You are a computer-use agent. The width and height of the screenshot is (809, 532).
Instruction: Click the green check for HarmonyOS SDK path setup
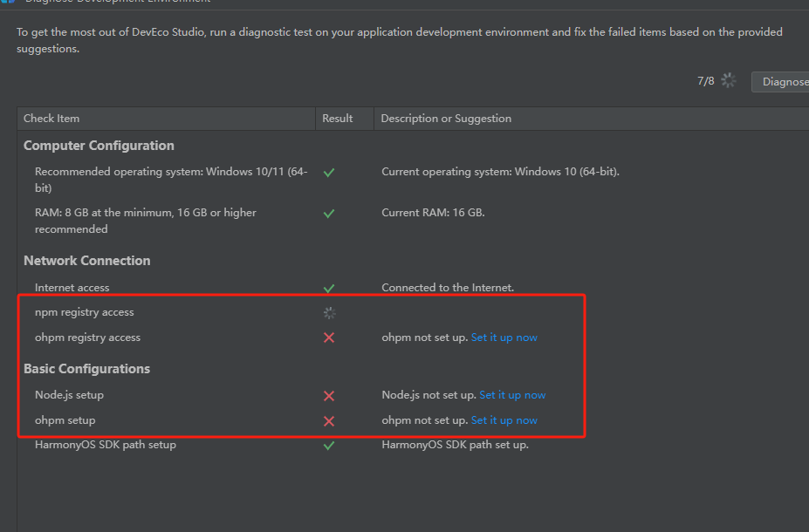[x=329, y=446]
